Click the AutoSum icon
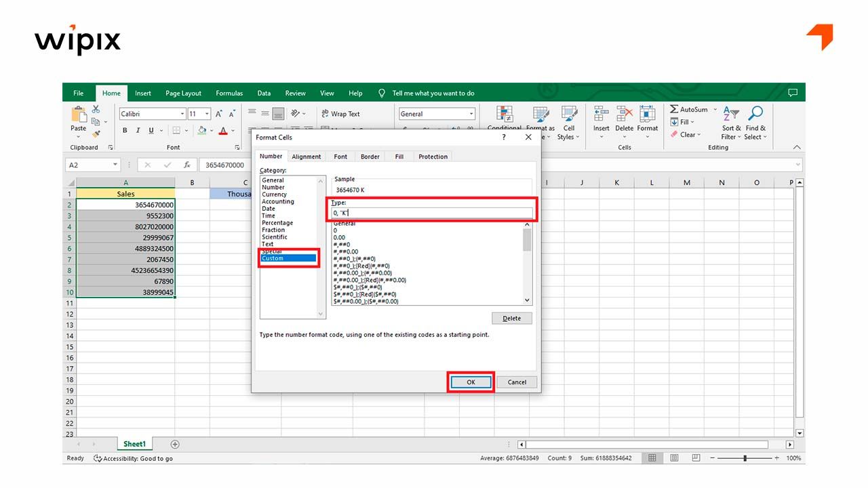 pyautogui.click(x=674, y=109)
